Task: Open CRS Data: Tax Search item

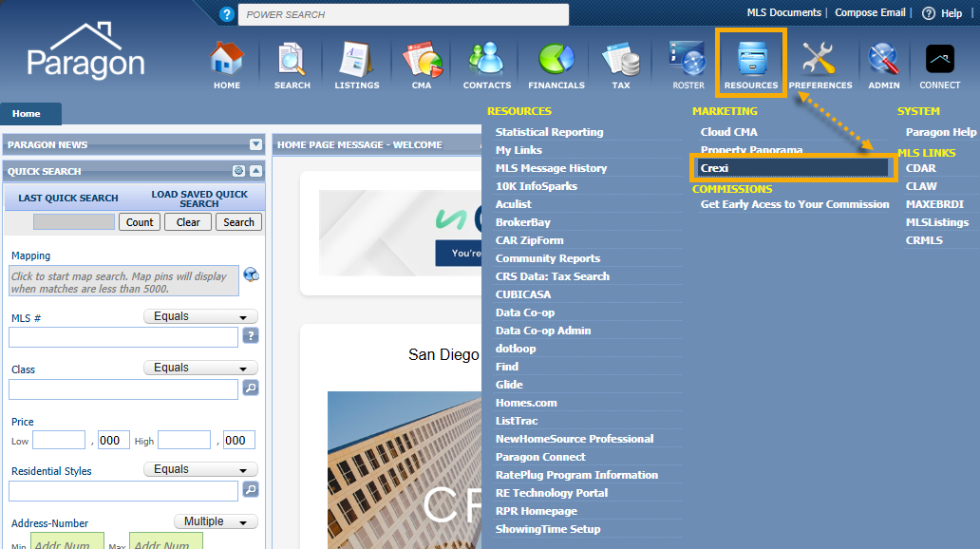Action: 553,276
